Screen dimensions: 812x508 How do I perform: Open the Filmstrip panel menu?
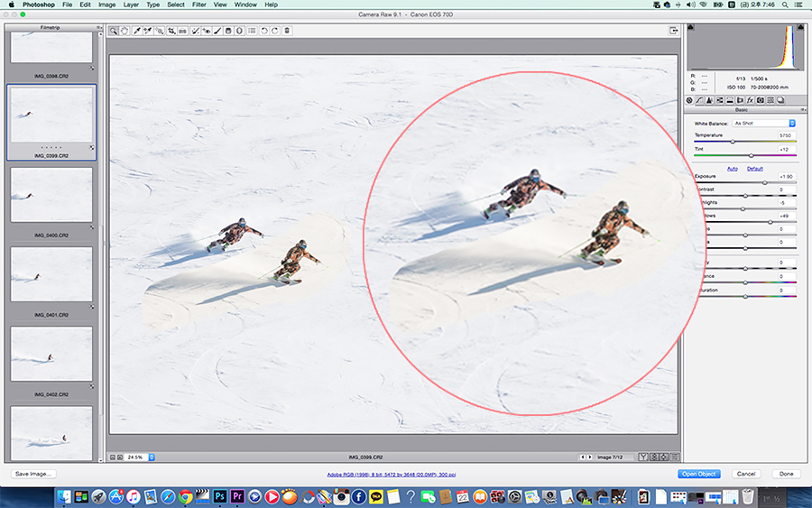click(98, 27)
